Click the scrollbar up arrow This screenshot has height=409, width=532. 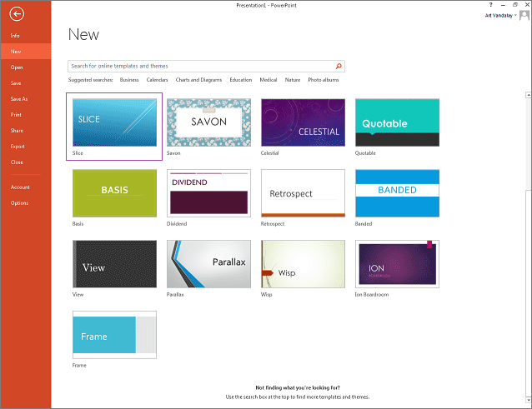[529, 95]
